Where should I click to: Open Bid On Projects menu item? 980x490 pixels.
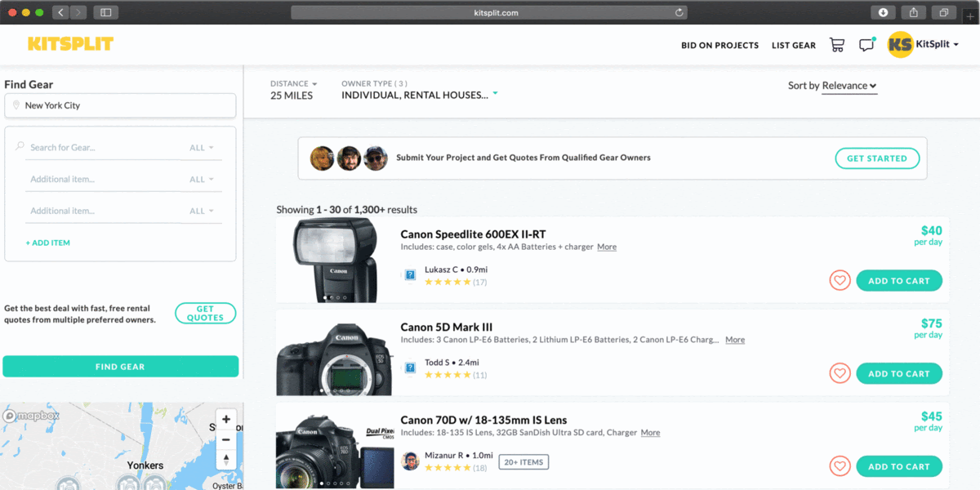pos(719,46)
